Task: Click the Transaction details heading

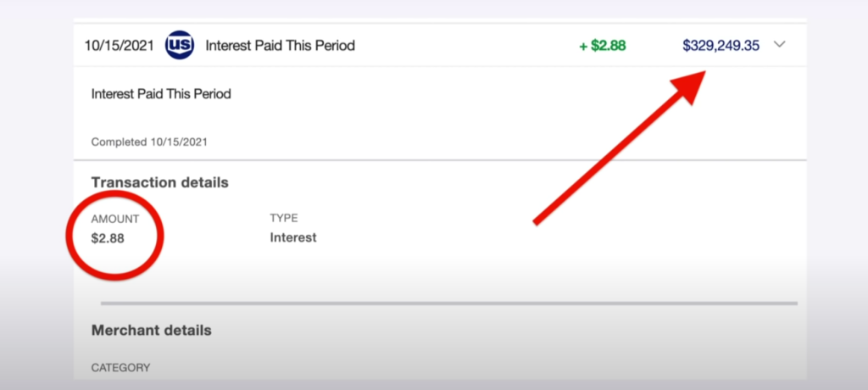Action: (x=160, y=182)
